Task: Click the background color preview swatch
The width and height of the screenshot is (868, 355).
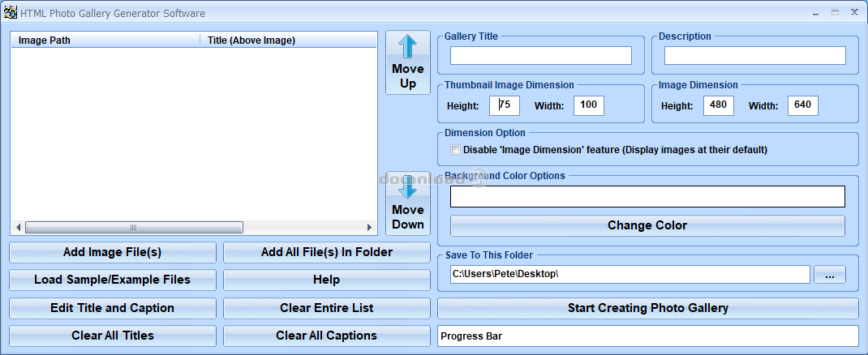Action: tap(647, 196)
